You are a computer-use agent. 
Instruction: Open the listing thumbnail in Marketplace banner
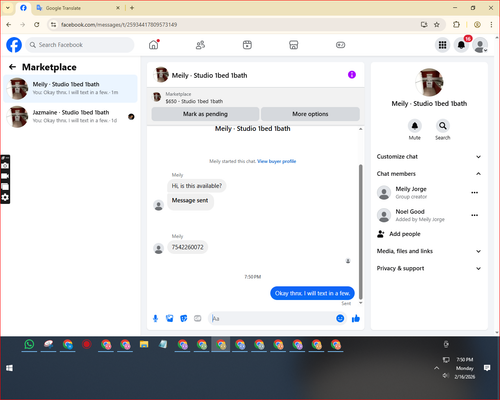(x=157, y=97)
